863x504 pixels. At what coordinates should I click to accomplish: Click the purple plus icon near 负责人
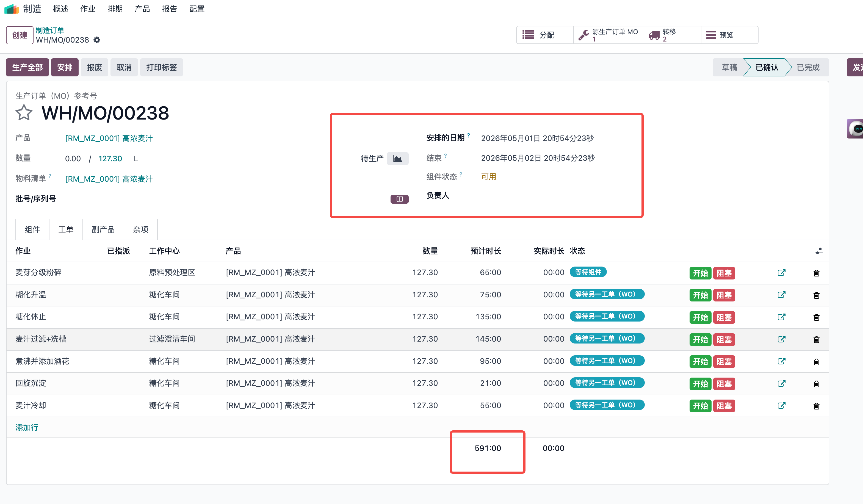tap(399, 199)
